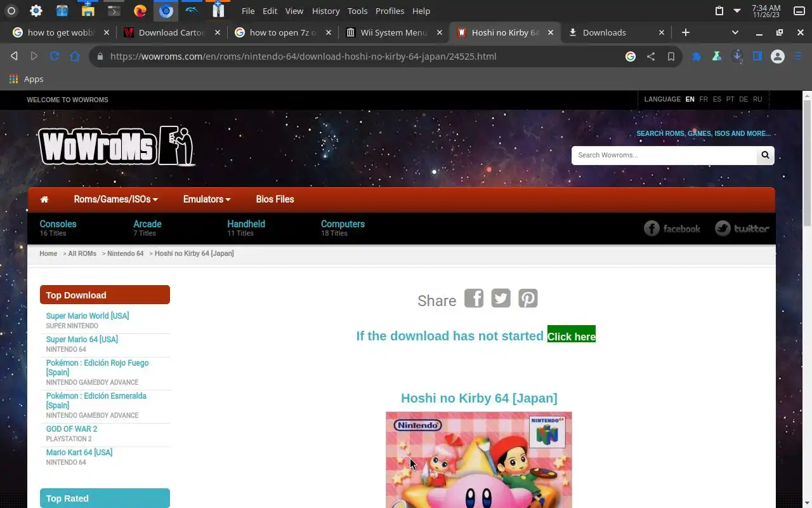Switch to the Wii System Menu tab
Image resolution: width=812 pixels, height=508 pixels.
tap(393, 32)
